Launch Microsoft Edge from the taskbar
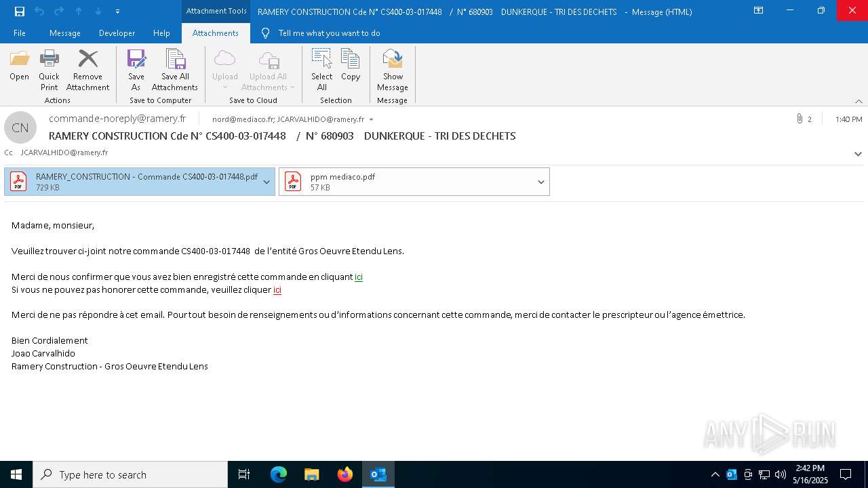Image resolution: width=868 pixels, height=488 pixels. coord(279,474)
